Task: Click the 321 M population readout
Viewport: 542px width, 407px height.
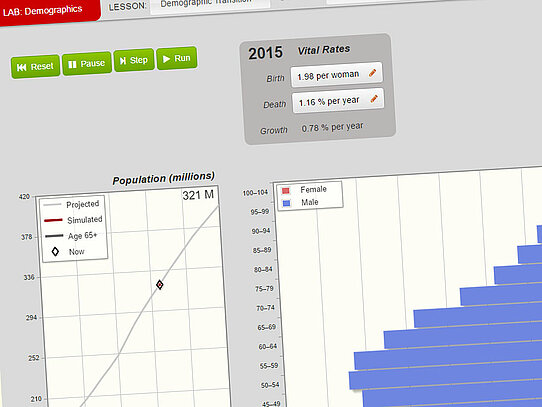Action: tap(198, 195)
